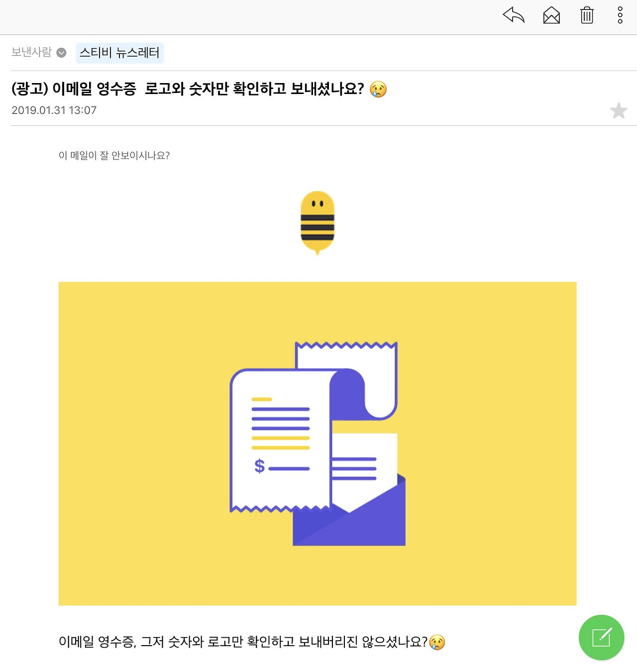Tap the 보낸사람 label
Viewport: 637px width, 672px height.
coord(31,52)
